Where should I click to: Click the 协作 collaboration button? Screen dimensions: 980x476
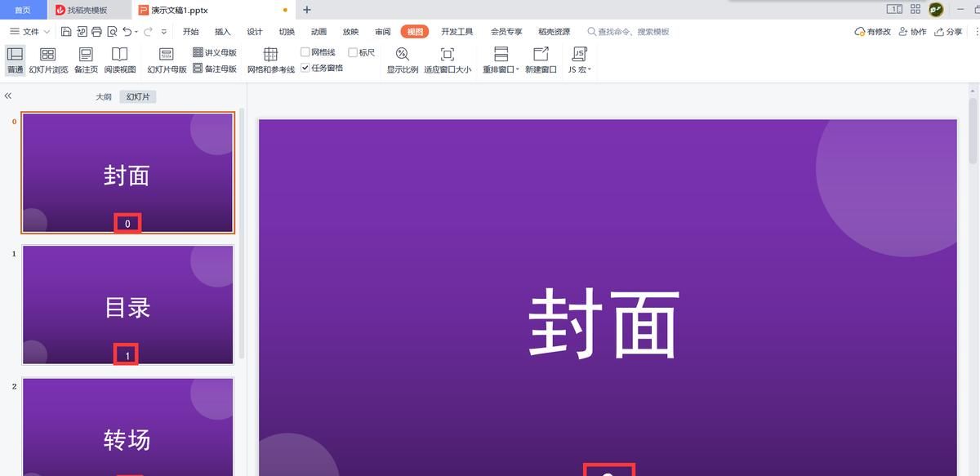912,31
